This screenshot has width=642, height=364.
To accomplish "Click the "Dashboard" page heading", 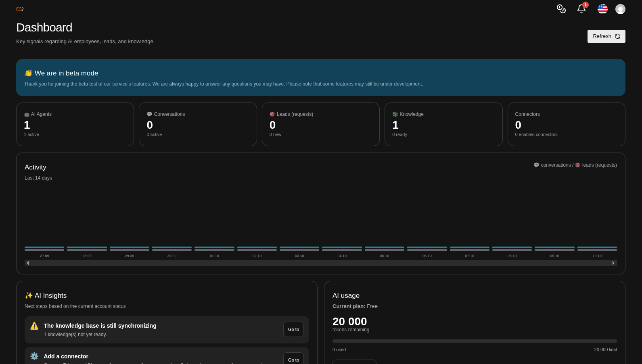I will [44, 27].
